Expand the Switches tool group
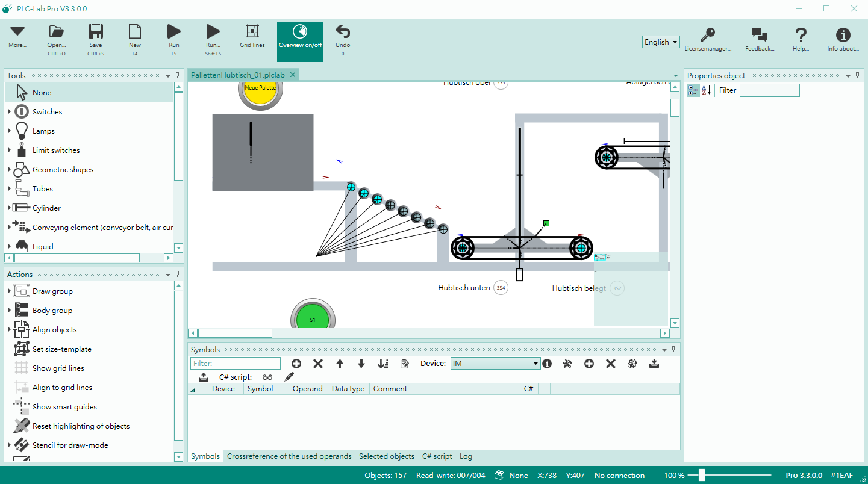The height and width of the screenshot is (484, 868). pos(10,112)
